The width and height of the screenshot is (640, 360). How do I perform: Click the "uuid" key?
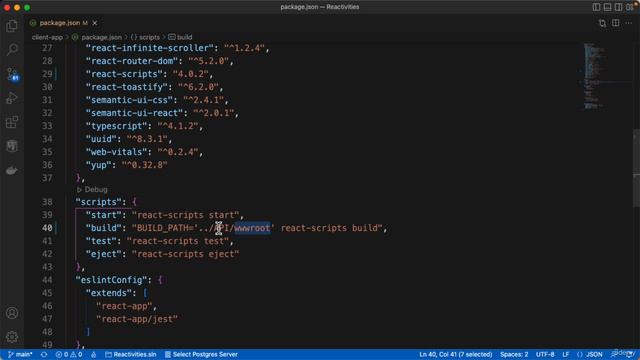point(101,139)
